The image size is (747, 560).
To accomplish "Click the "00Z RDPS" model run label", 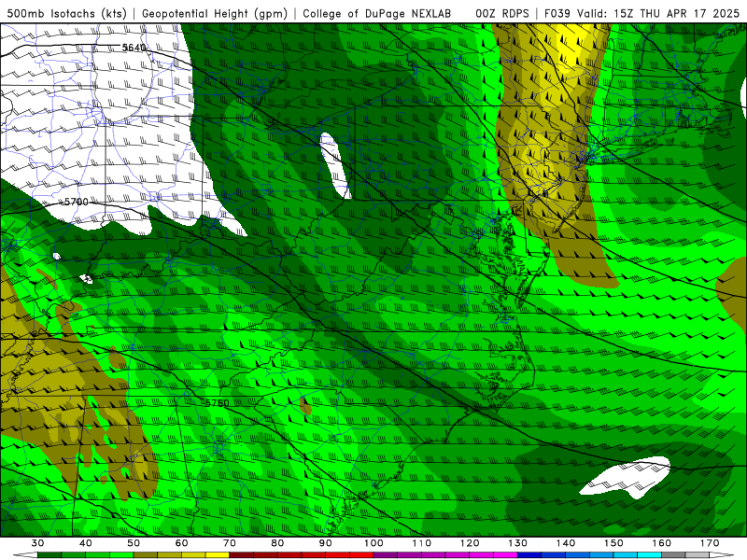I will point(502,13).
